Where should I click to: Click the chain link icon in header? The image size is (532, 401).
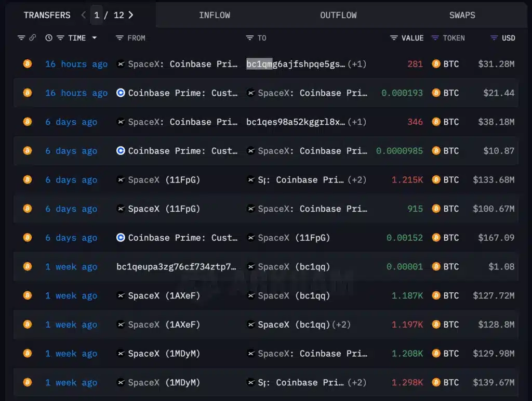pyautogui.click(x=32, y=38)
